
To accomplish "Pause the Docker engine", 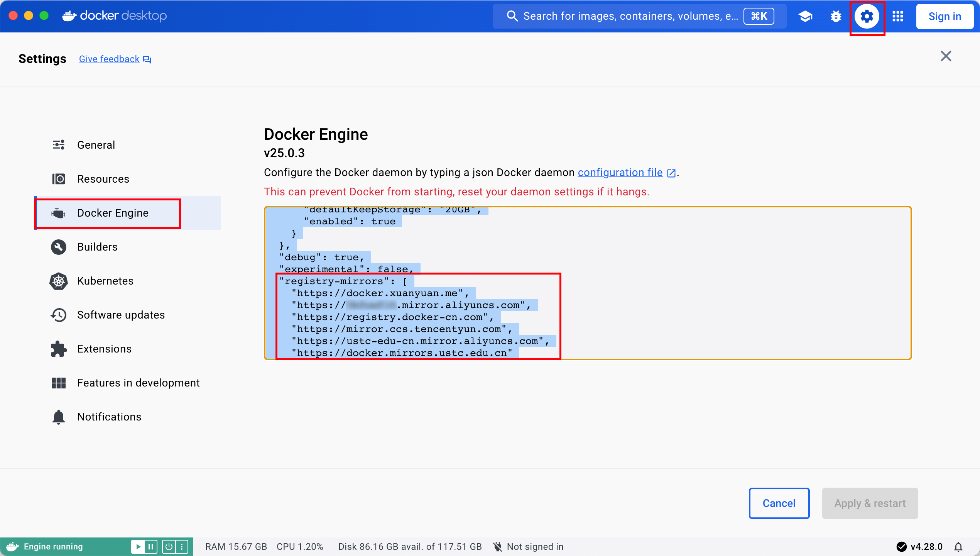I will pos(151,546).
